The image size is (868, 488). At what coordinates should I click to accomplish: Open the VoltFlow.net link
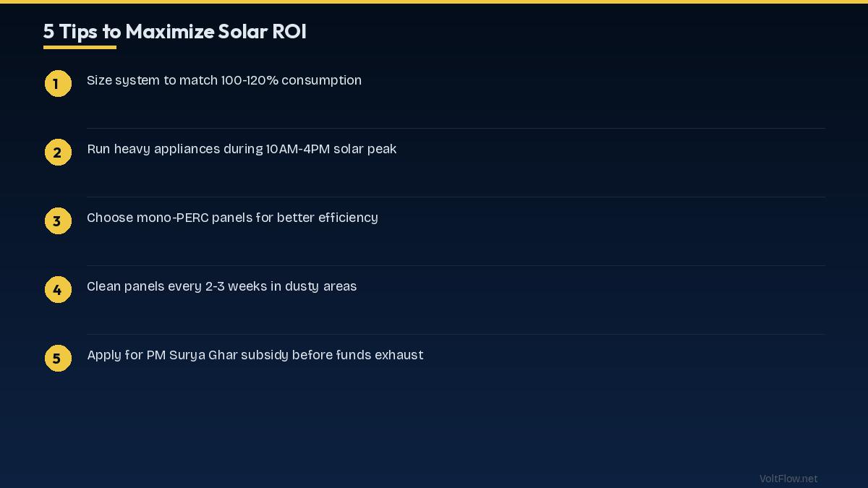788,479
